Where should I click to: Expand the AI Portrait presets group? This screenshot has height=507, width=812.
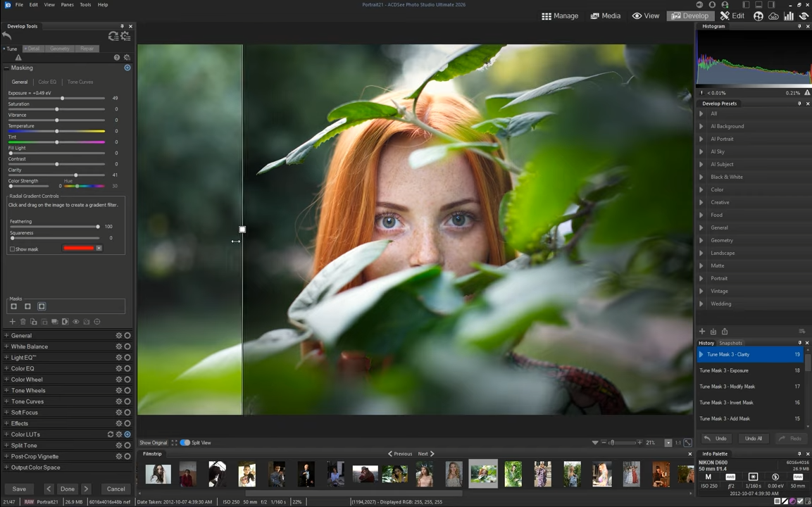click(701, 139)
